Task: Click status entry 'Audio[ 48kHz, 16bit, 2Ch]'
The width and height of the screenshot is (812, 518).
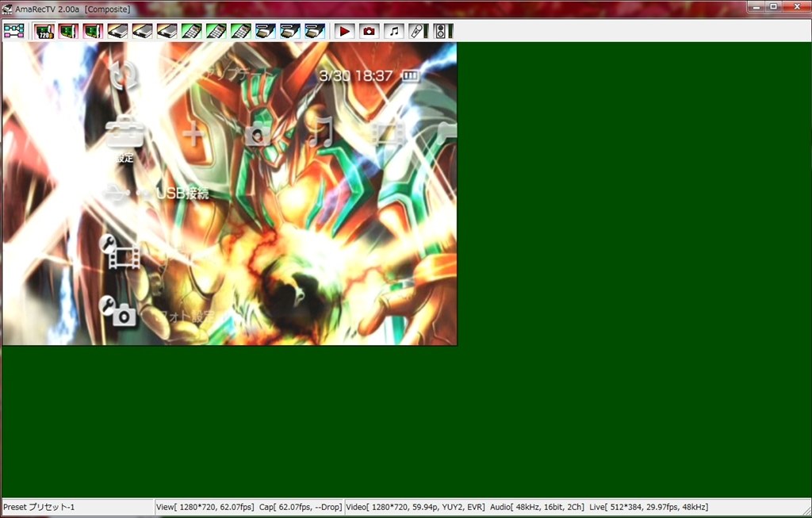Action: pyautogui.click(x=537, y=507)
